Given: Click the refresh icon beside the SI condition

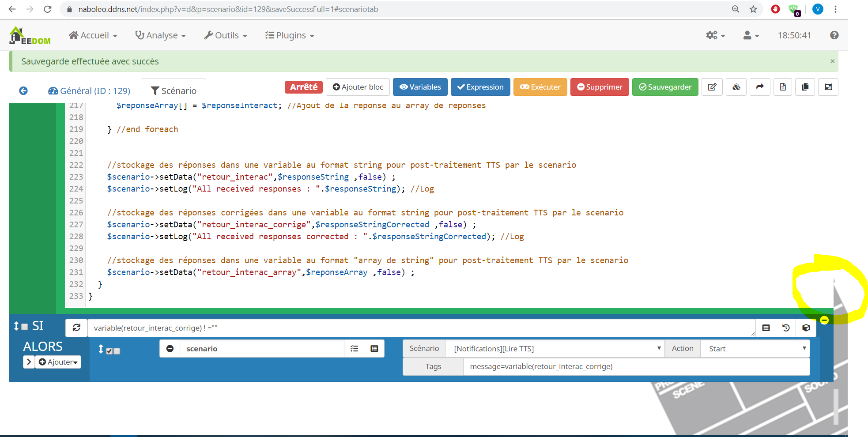Looking at the screenshot, I should tap(76, 328).
